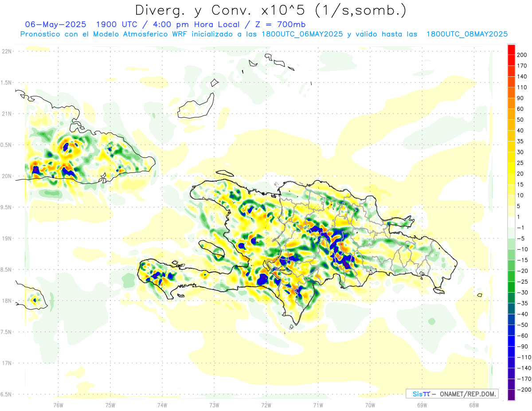Click the '-30' color scale label
This screenshot has height=411, width=532.
coord(522,293)
